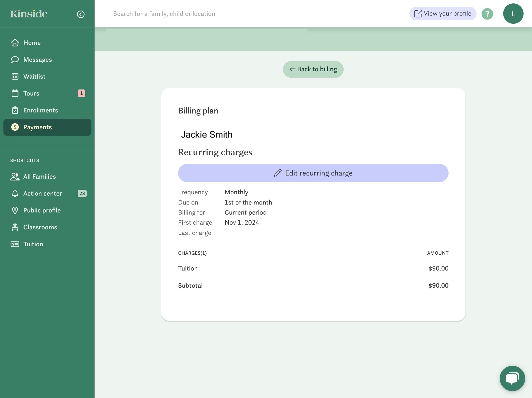Go to All Families shortcut
The image size is (532, 398).
39,177
